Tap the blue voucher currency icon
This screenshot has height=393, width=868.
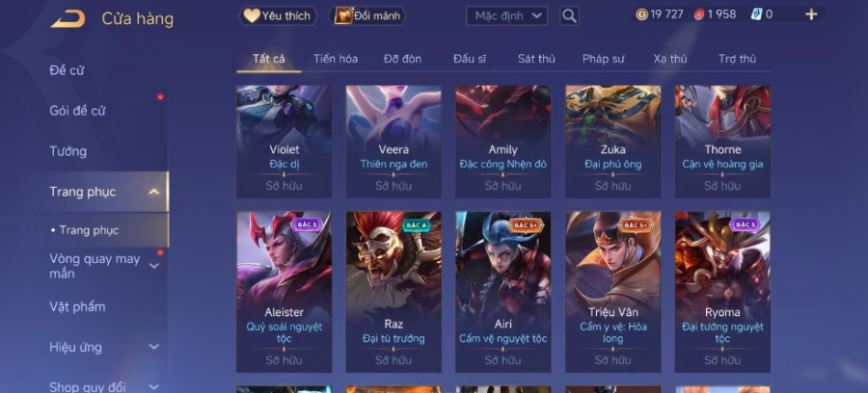click(x=756, y=14)
